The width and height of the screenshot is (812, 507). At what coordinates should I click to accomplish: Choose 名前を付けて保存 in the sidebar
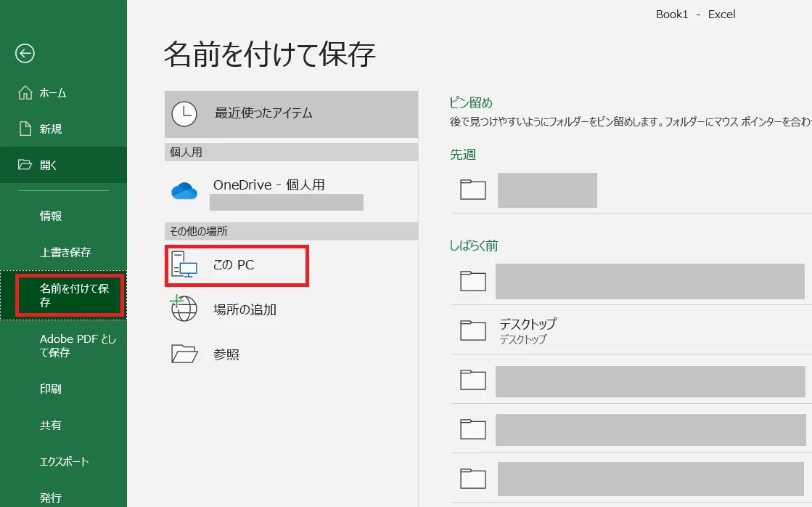point(63,295)
